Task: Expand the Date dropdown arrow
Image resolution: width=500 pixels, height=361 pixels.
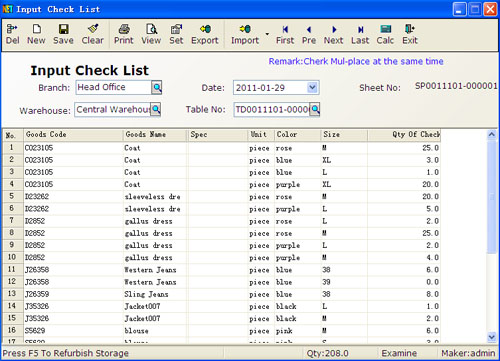Action: (x=312, y=88)
